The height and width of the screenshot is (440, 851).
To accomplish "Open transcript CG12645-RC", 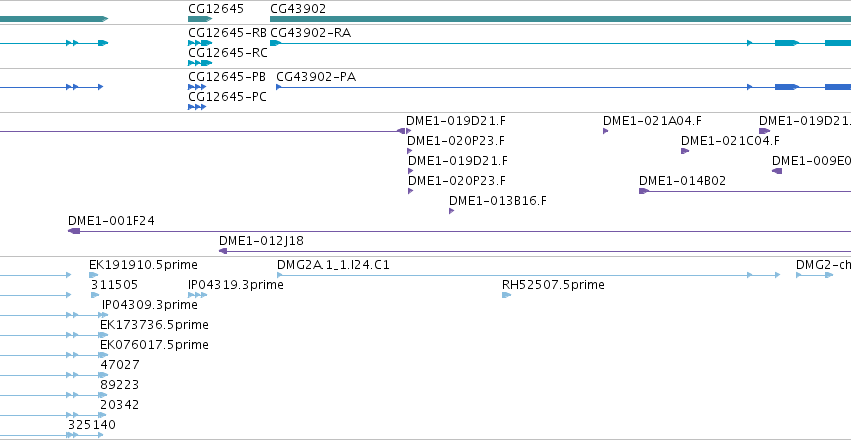I will (227, 53).
